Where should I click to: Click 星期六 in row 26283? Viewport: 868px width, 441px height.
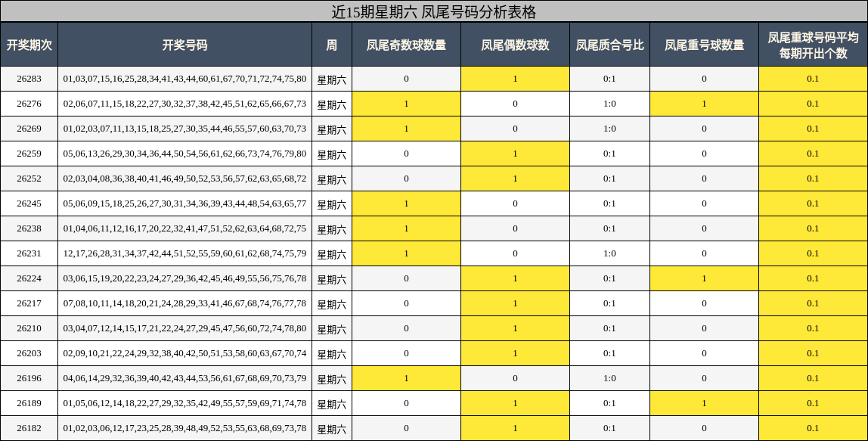[x=332, y=79]
